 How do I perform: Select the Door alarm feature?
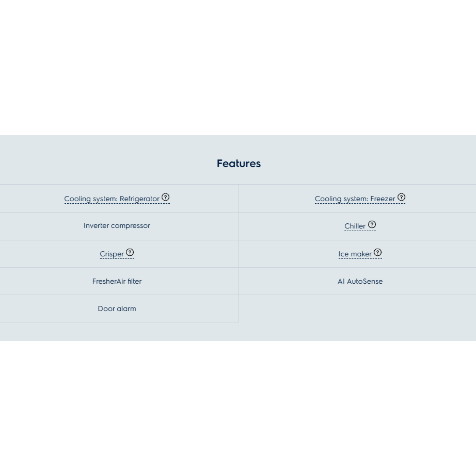coord(117,309)
